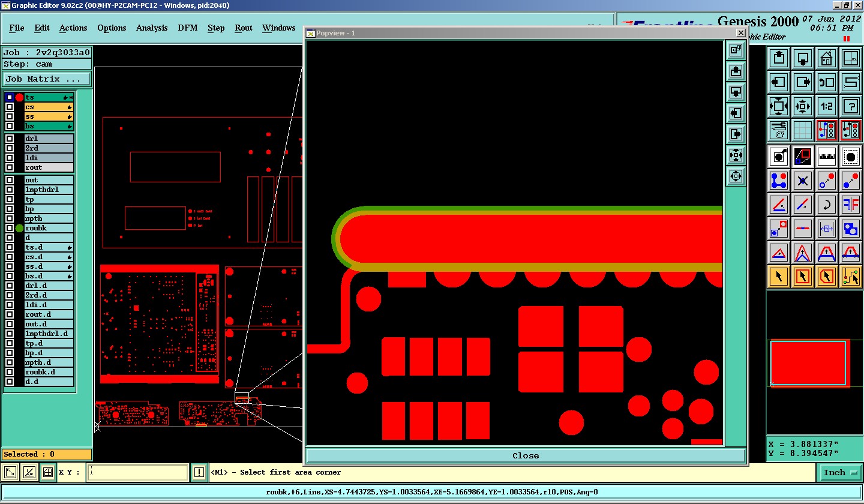Zoom out using Popview side toolbar

click(736, 176)
